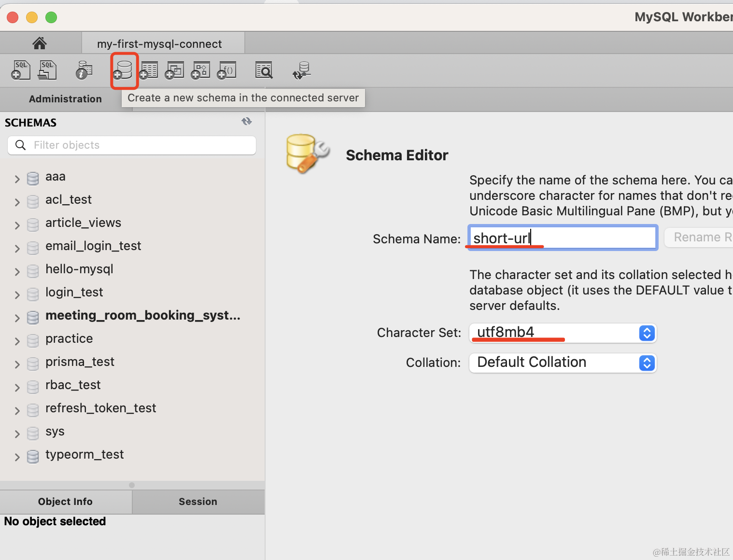
Task: Open the server inspector info icon
Action: coord(84,70)
